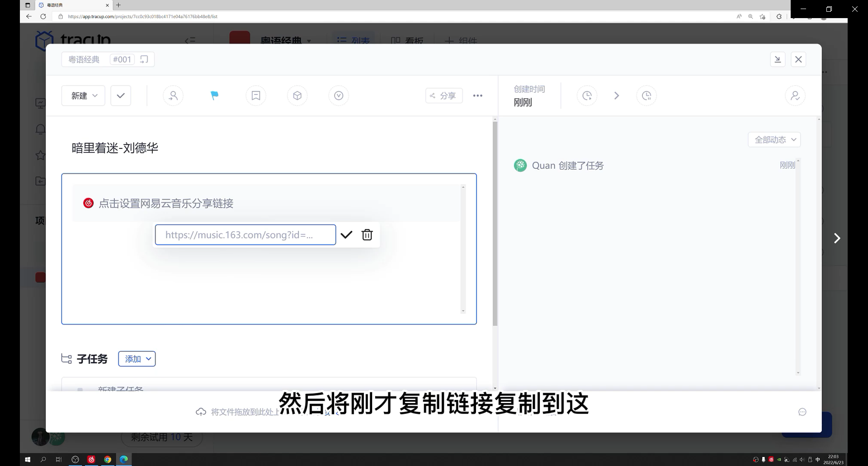Click the music.163.com link input field
868x466 pixels.
(x=245, y=234)
